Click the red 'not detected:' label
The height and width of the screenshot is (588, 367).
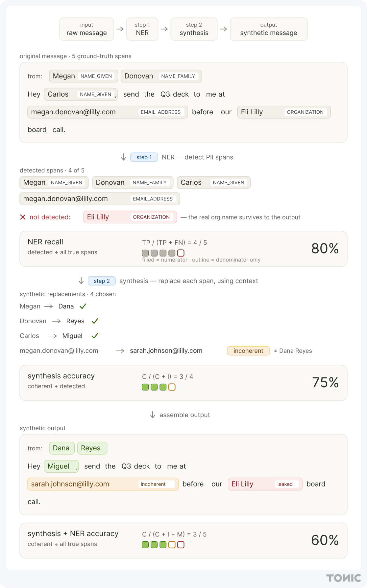click(50, 217)
